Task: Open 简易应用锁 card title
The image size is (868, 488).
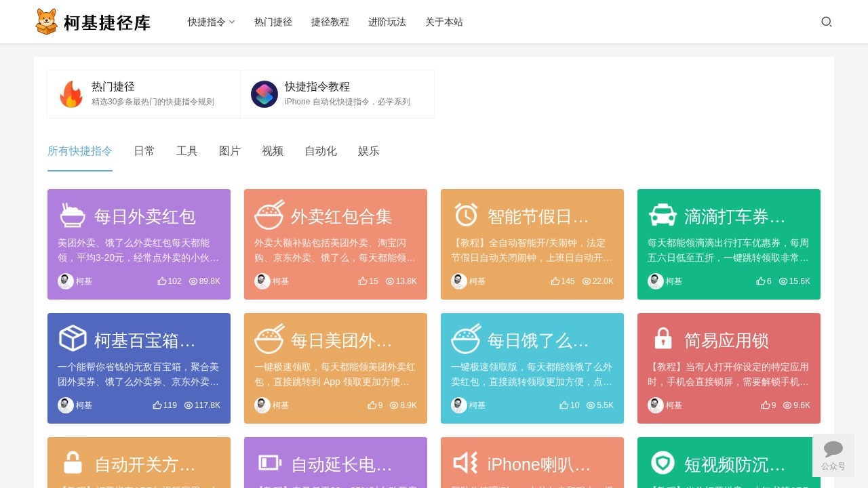Action: tap(726, 340)
